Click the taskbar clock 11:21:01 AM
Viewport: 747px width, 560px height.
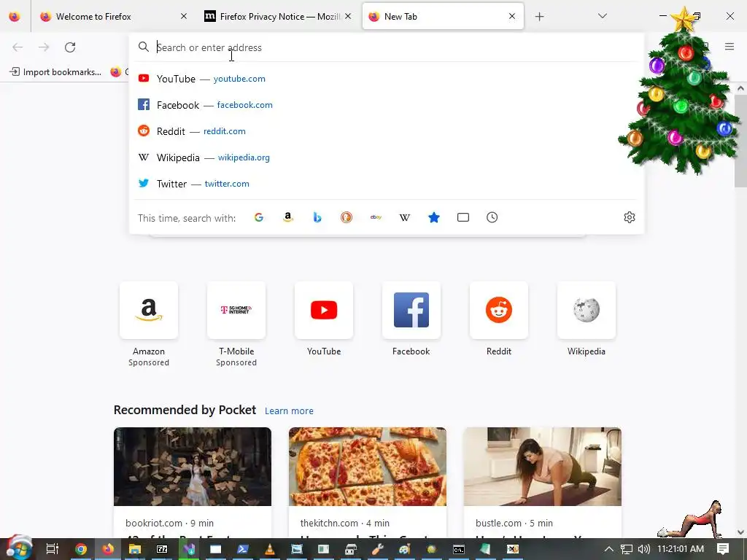click(x=681, y=549)
